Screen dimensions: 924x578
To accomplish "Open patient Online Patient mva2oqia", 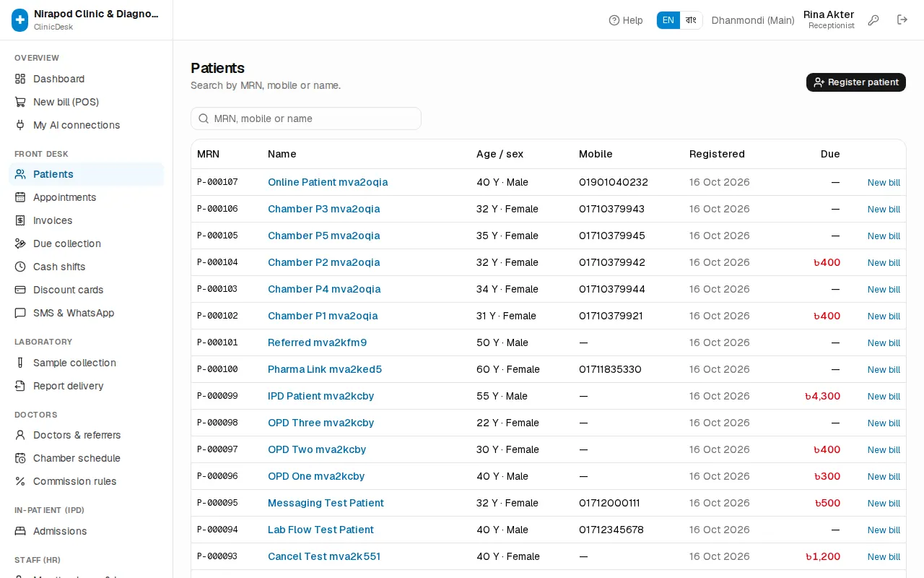I will pos(328,182).
